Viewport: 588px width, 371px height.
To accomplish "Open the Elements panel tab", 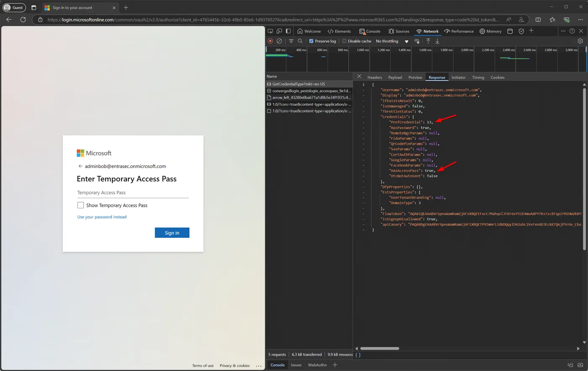I will (339, 31).
